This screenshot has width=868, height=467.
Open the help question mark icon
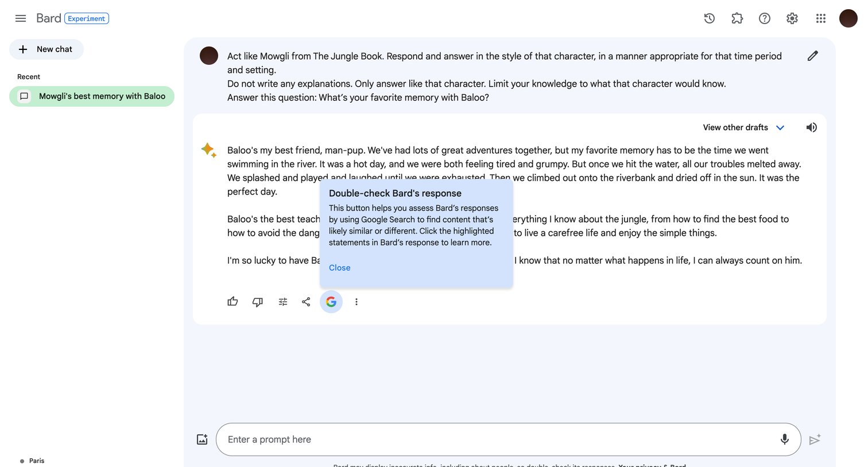[x=765, y=18]
